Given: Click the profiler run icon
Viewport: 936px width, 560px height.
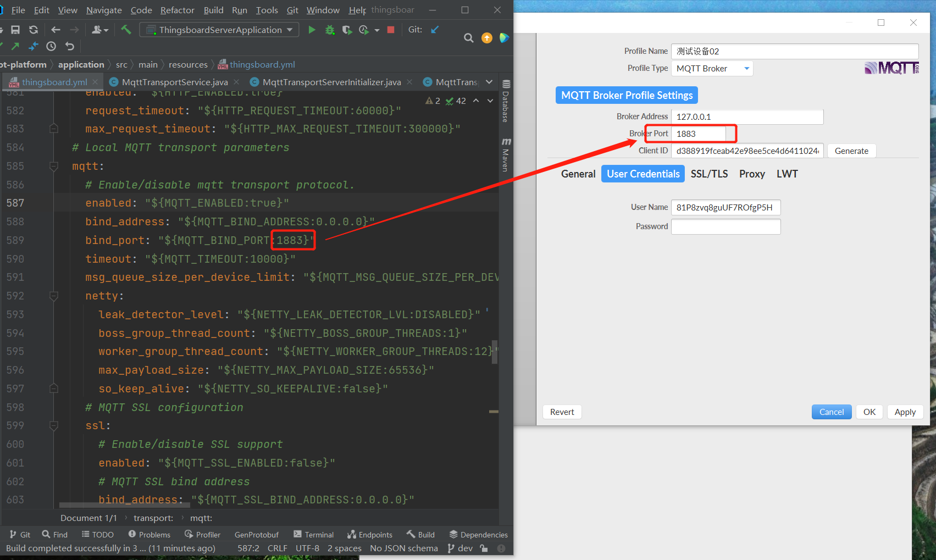Looking at the screenshot, I should tap(363, 30).
